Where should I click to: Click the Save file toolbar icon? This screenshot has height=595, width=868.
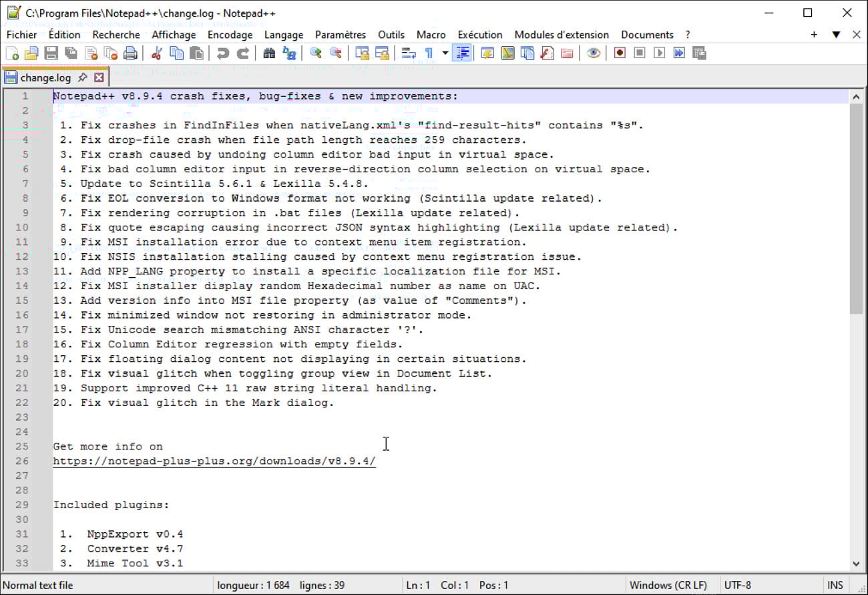[51, 53]
